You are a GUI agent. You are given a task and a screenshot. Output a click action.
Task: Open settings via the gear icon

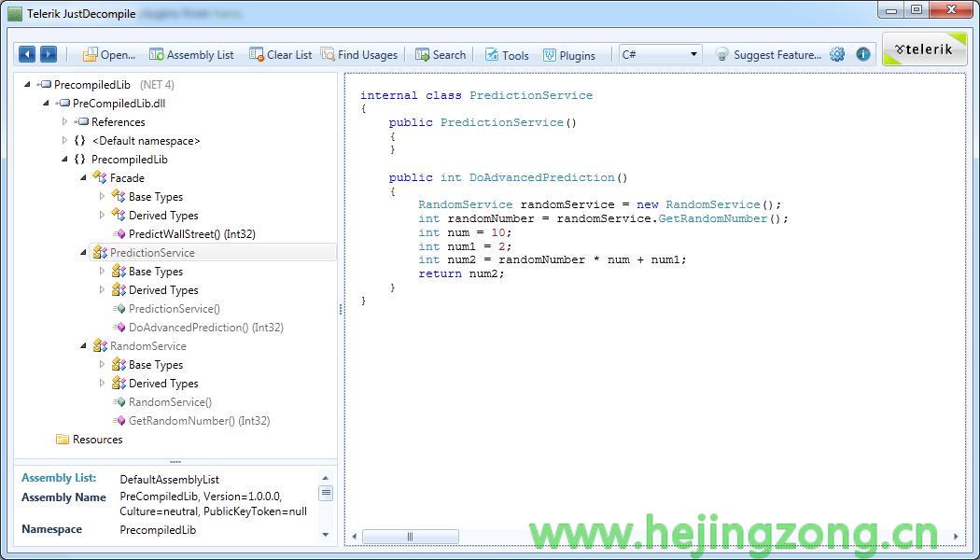tap(837, 55)
